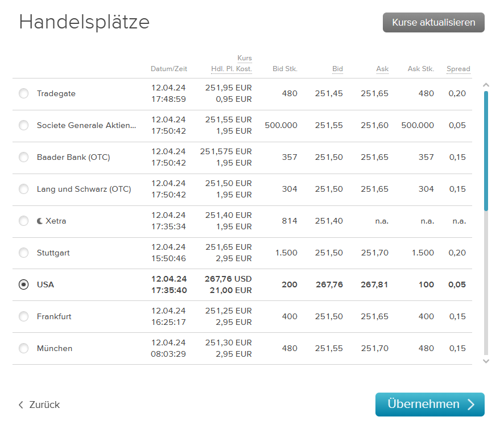The image size is (504, 429).
Task: Click the Hdl. Pl. Kost. column header
Action: [x=232, y=69]
